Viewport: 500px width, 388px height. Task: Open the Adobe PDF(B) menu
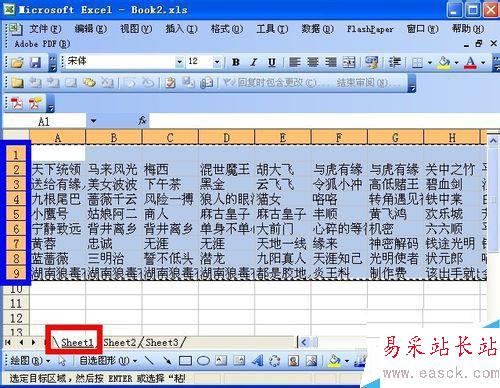tap(42, 44)
